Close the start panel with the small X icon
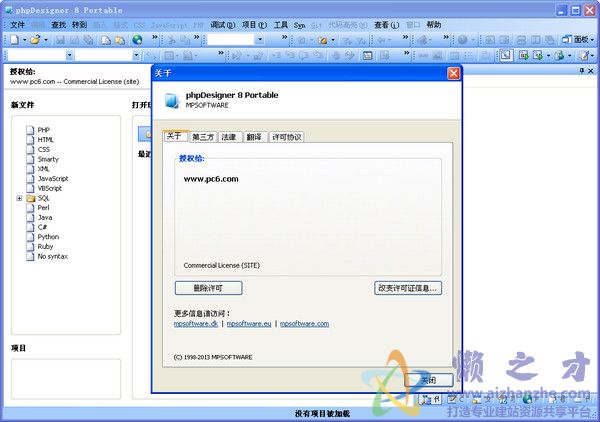Screen dimensions: 600x422 pyautogui.click(x=591, y=70)
